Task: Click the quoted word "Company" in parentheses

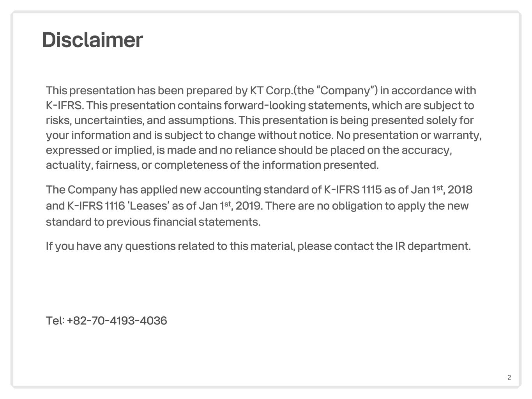Action: [345, 90]
